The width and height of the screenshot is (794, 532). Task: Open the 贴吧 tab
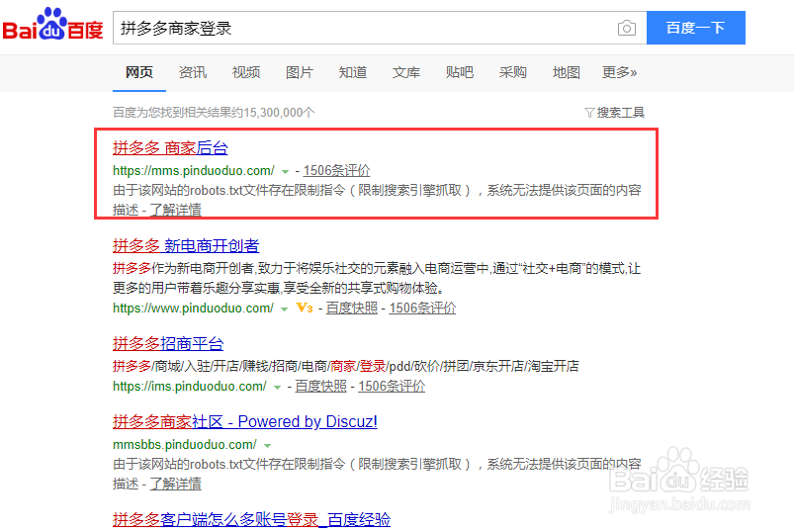click(x=459, y=72)
